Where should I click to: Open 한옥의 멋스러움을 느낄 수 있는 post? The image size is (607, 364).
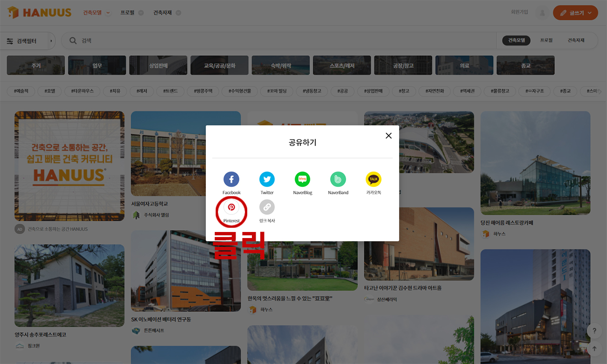click(290, 298)
